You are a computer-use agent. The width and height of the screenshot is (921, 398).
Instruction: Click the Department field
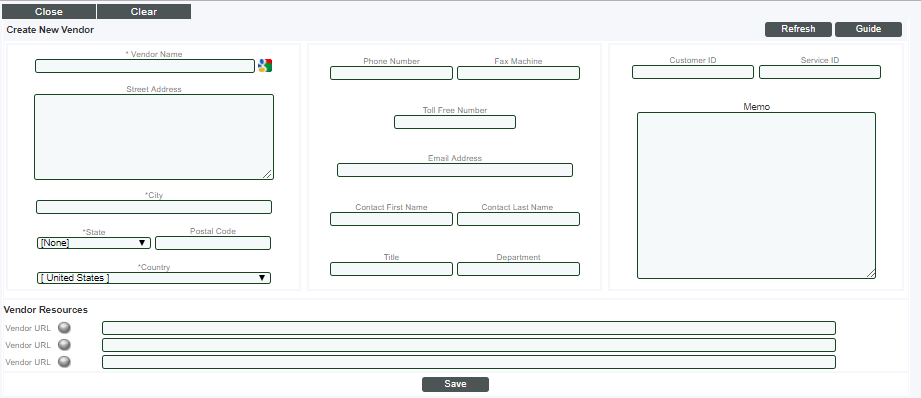[519, 269]
